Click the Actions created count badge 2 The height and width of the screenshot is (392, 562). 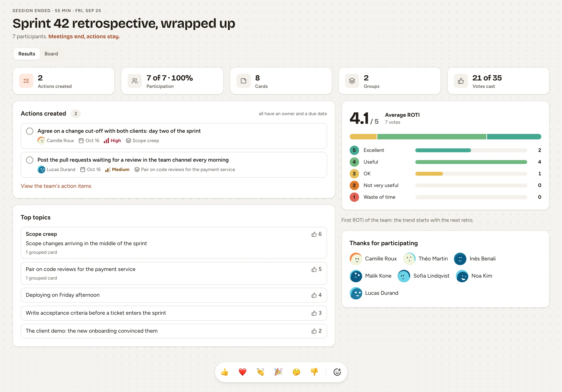point(76,114)
